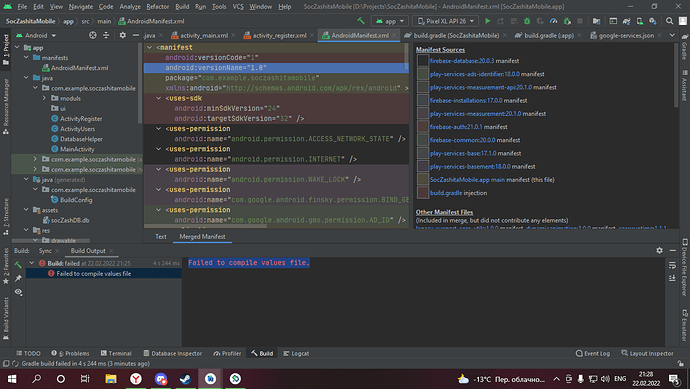Image resolution: width=690 pixels, height=389 pixels.
Task: Click the Debug app bug icon
Action: 527,21
